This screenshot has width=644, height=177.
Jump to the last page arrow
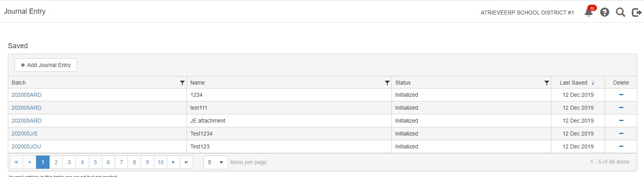point(187,162)
